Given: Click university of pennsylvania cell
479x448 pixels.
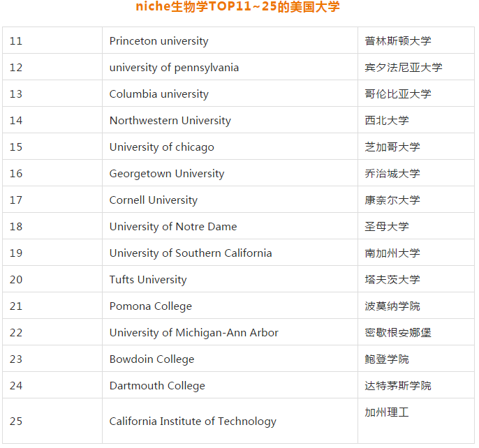Looking at the screenshot, I should tap(230, 67).
